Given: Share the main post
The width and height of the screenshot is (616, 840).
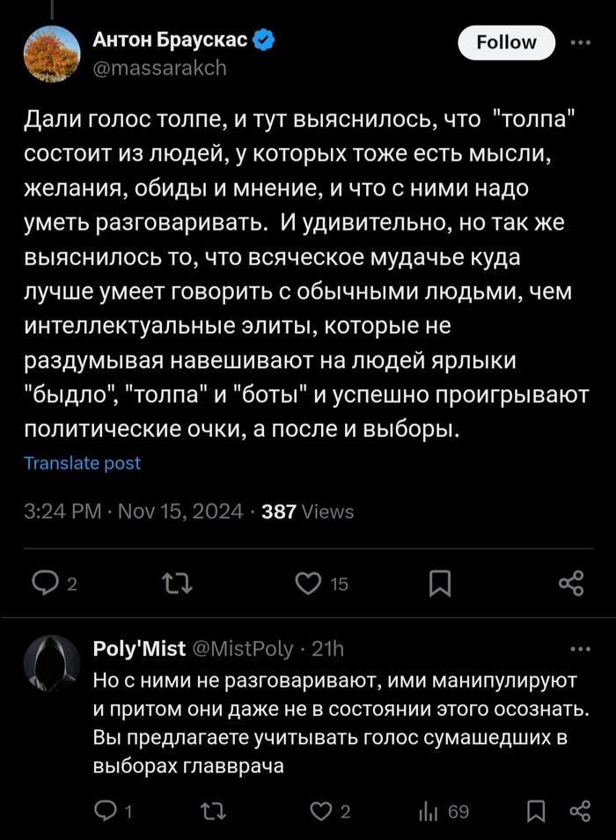Looking at the screenshot, I should click(571, 582).
